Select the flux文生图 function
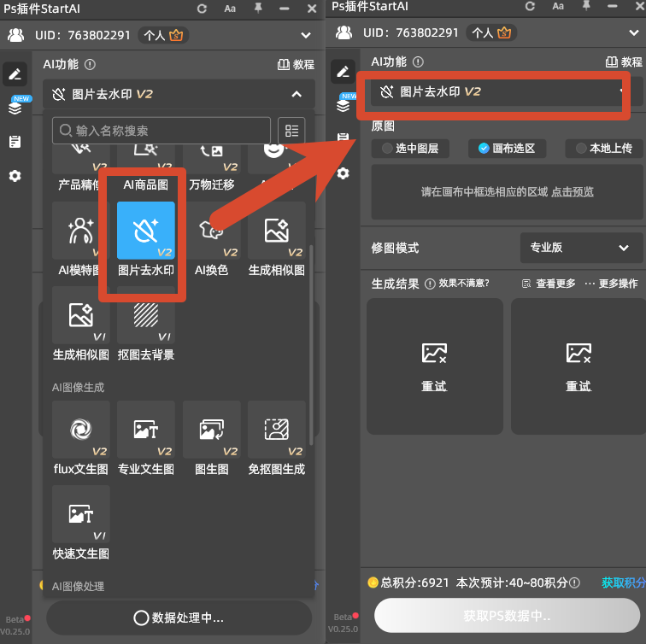The width and height of the screenshot is (646, 644). pos(80,438)
